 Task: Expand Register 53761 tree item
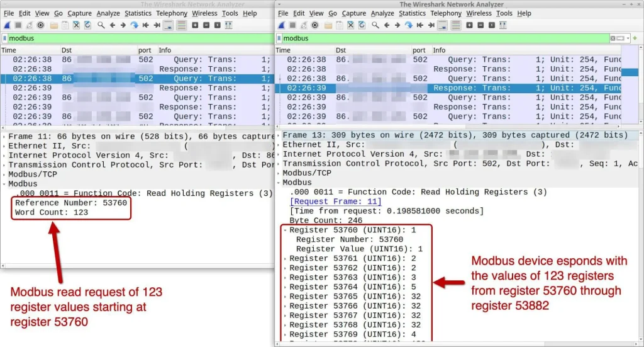pos(286,258)
